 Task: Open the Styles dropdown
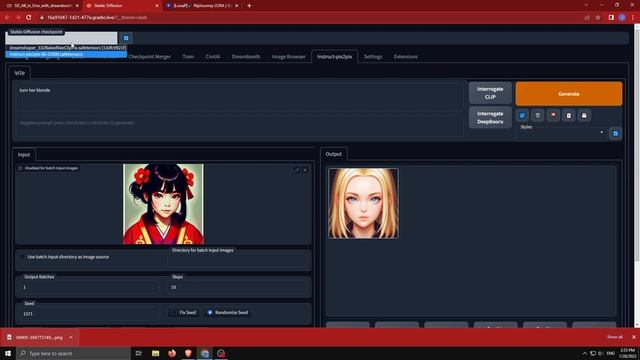pos(562,134)
